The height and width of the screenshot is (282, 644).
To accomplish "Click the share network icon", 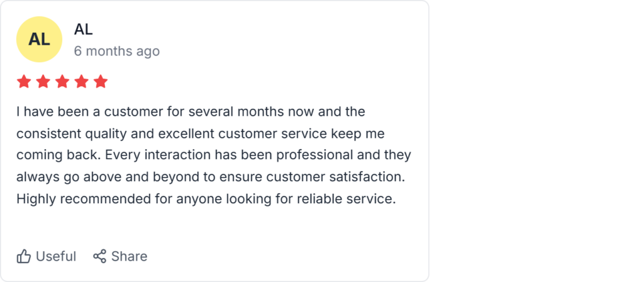I will tap(99, 256).
